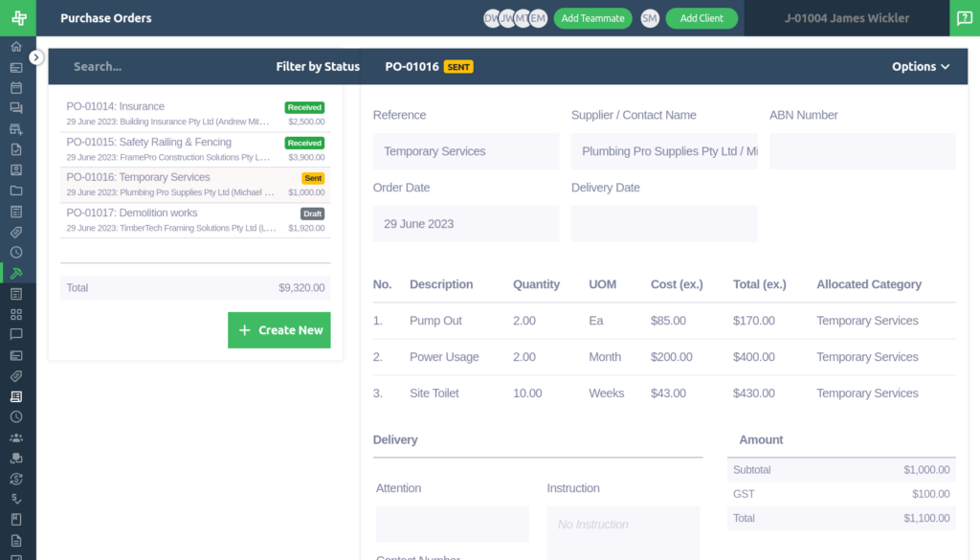Click the contacts people icon in sidebar

point(17,438)
